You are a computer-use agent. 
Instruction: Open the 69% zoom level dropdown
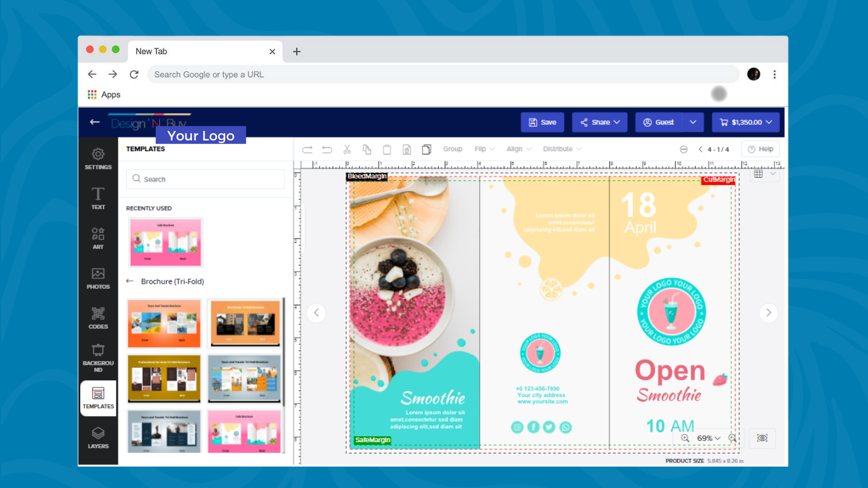point(709,438)
